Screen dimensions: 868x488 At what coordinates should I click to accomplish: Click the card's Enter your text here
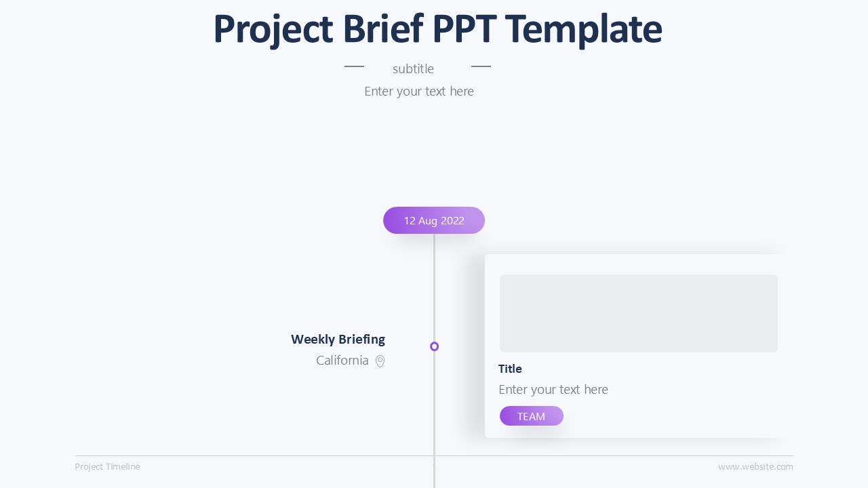(553, 389)
